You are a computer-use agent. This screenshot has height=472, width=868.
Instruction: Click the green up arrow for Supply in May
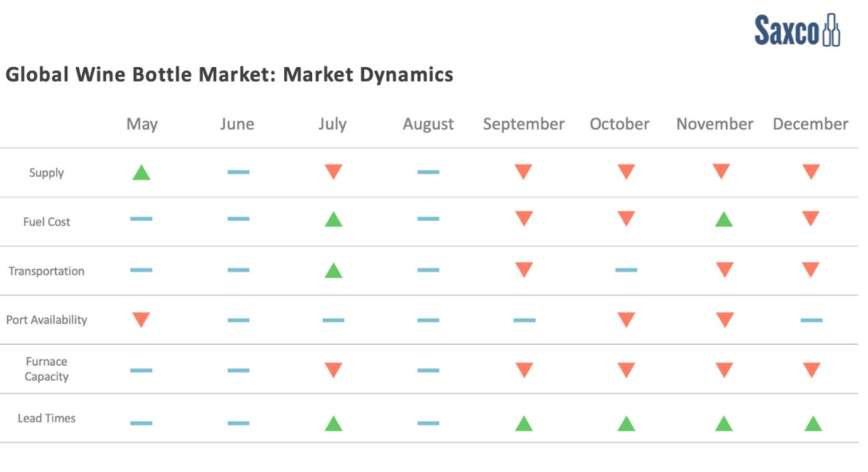(142, 173)
